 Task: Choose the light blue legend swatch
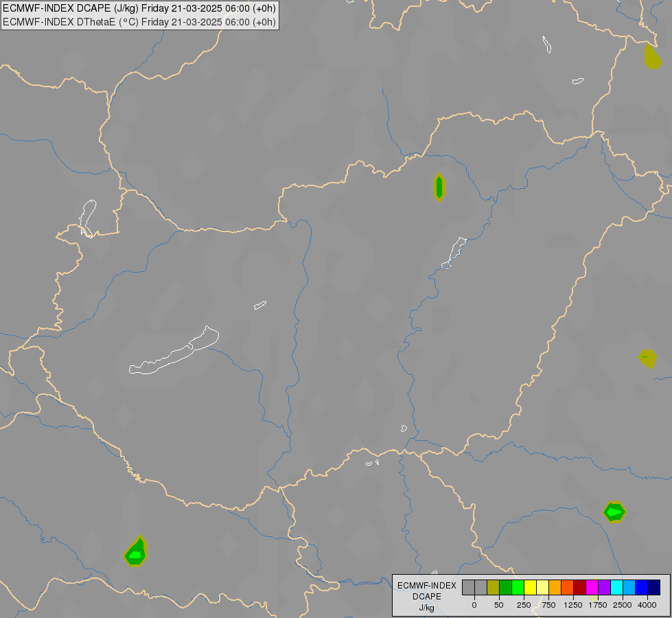coord(629,588)
